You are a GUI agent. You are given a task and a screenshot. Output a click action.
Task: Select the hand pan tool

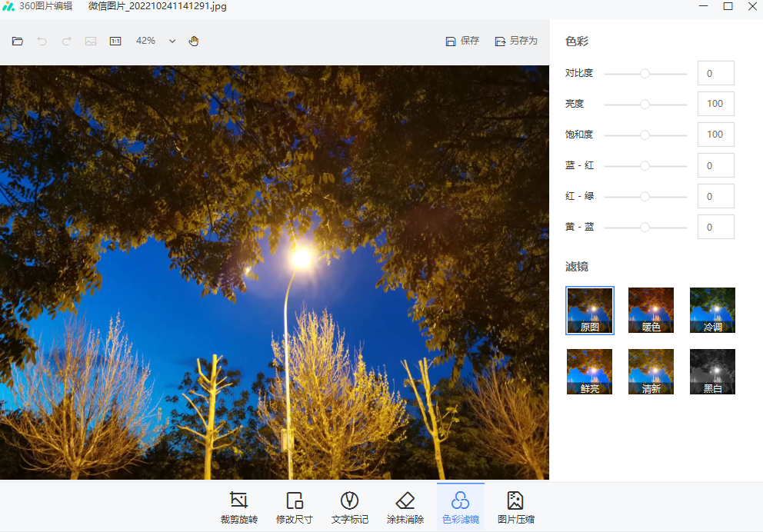(194, 41)
